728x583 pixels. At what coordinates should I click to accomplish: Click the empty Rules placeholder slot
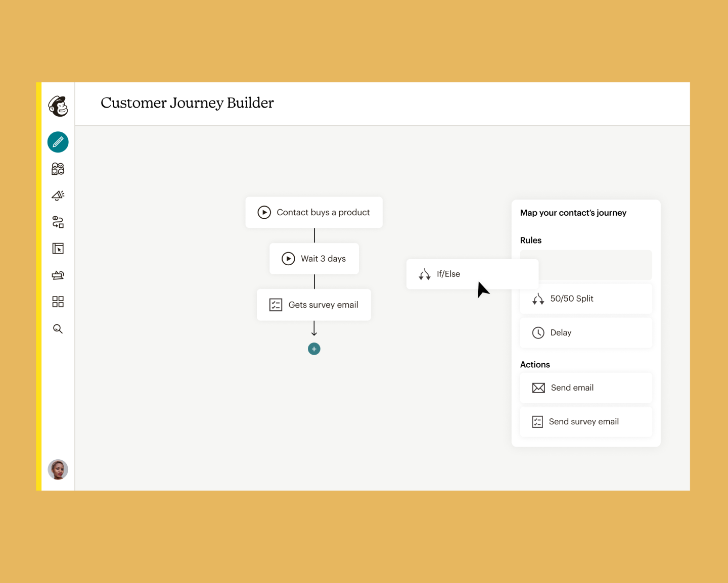pyautogui.click(x=596, y=265)
